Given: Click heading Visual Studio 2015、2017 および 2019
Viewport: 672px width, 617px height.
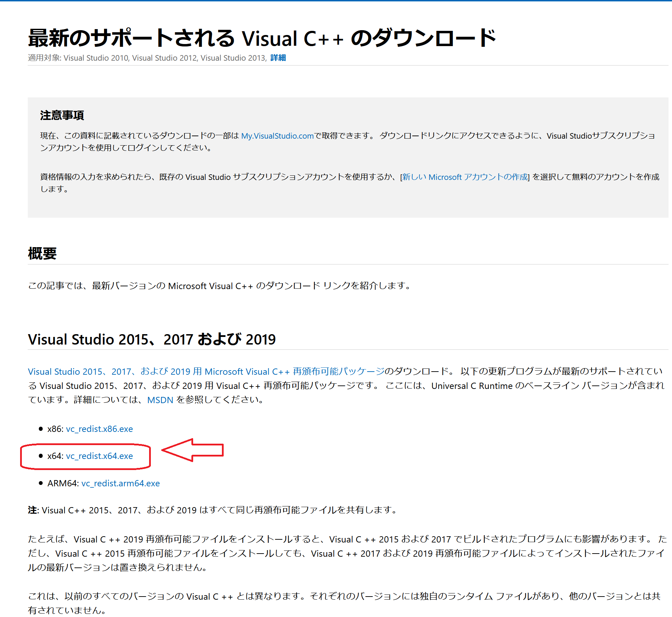Looking at the screenshot, I should [152, 339].
